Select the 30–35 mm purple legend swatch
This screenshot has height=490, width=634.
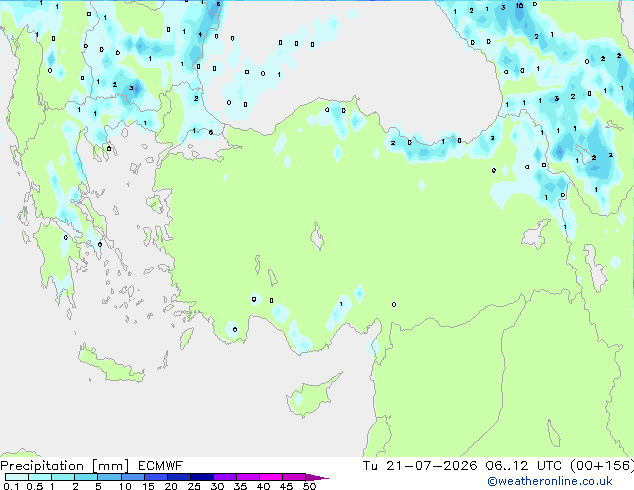[x=225, y=477]
